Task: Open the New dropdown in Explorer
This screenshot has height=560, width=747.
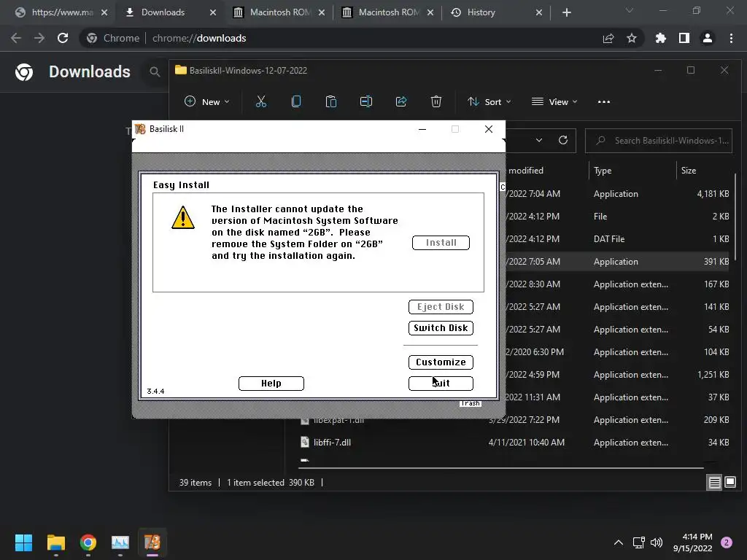Action: [x=207, y=101]
